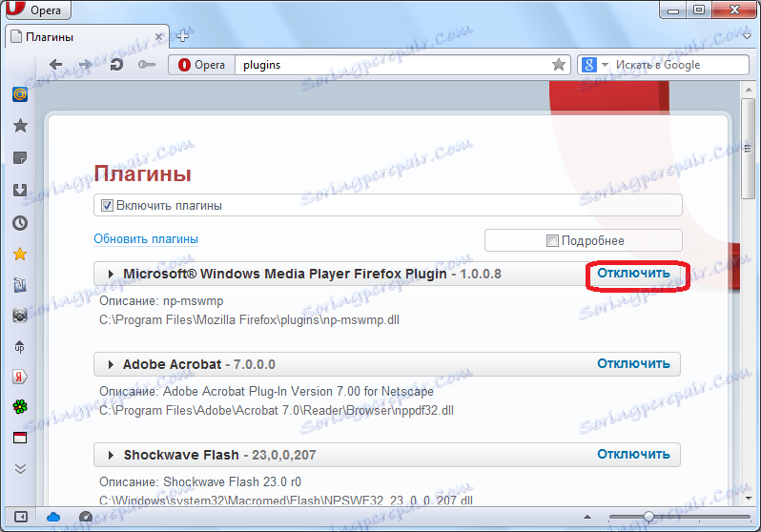The width and height of the screenshot is (761, 532).
Task: Show more sidebar panels via double chevron
Action: coord(20,469)
